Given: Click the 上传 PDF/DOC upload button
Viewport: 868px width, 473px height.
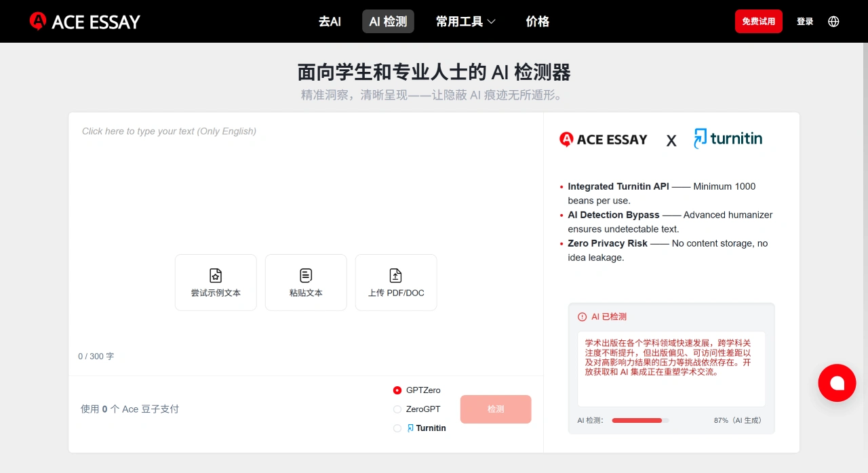Looking at the screenshot, I should 396,283.
